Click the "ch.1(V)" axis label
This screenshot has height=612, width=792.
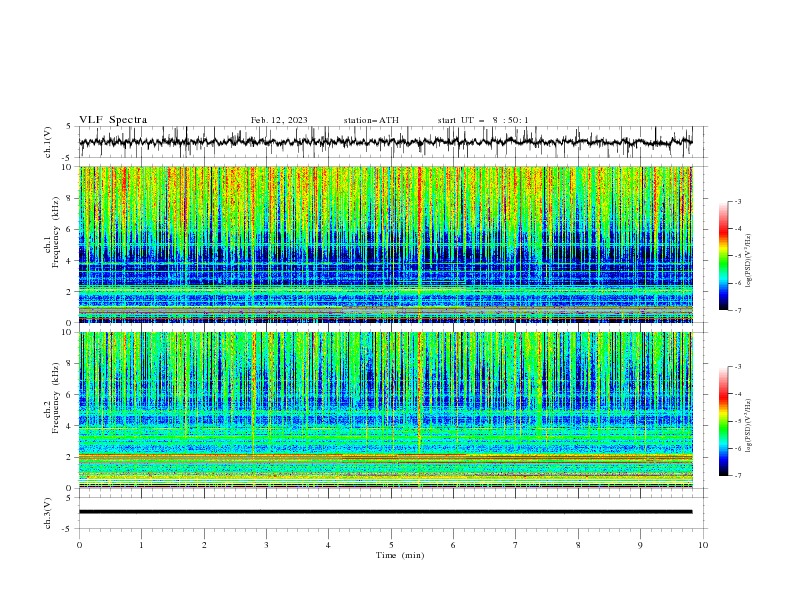point(48,142)
